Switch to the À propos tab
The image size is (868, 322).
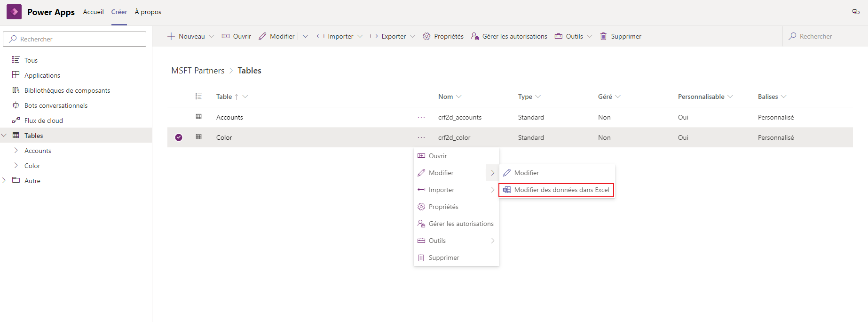(148, 12)
